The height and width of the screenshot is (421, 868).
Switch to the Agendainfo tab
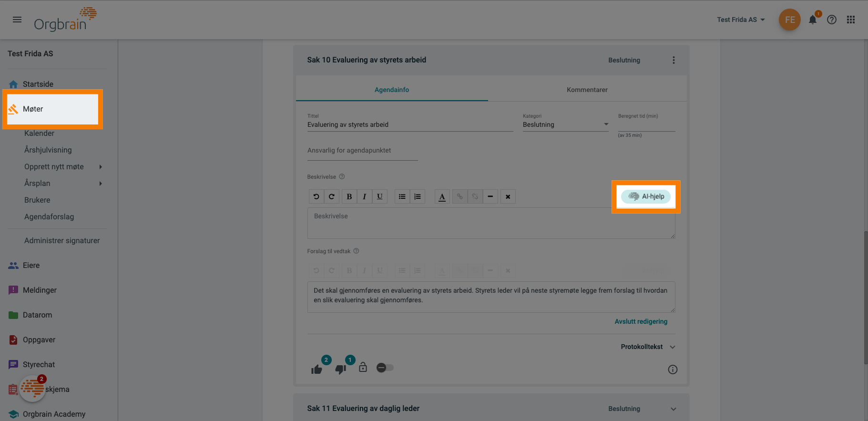(392, 90)
